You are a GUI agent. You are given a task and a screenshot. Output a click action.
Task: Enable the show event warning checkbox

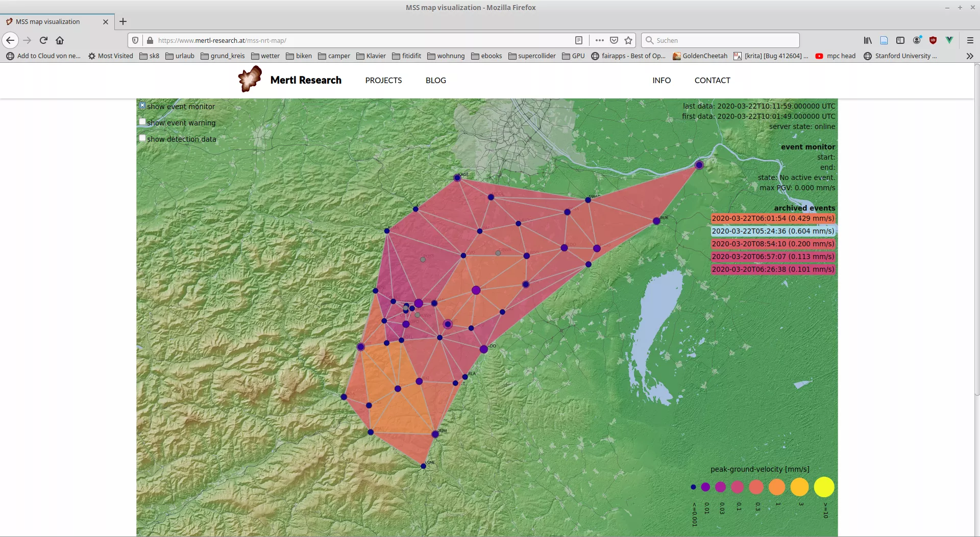pos(142,122)
